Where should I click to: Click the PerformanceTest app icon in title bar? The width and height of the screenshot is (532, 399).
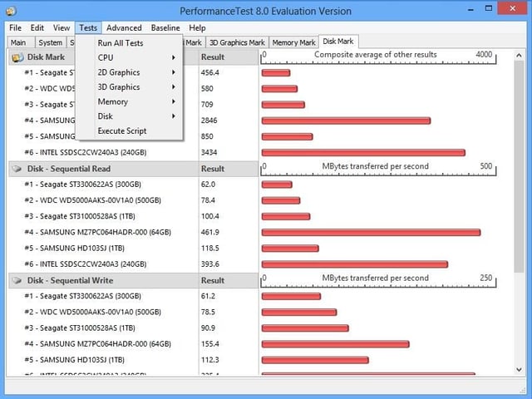11,11
